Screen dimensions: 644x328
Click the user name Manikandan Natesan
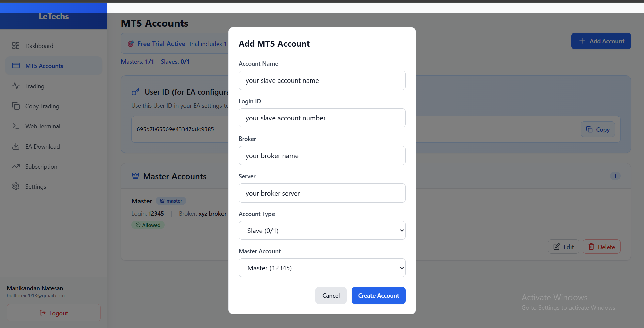35,288
